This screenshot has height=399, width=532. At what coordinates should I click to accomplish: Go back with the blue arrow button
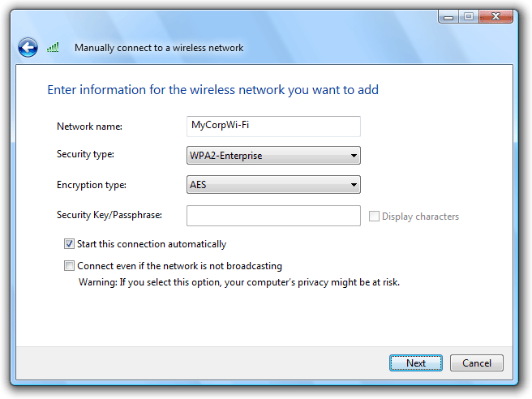tap(28, 48)
